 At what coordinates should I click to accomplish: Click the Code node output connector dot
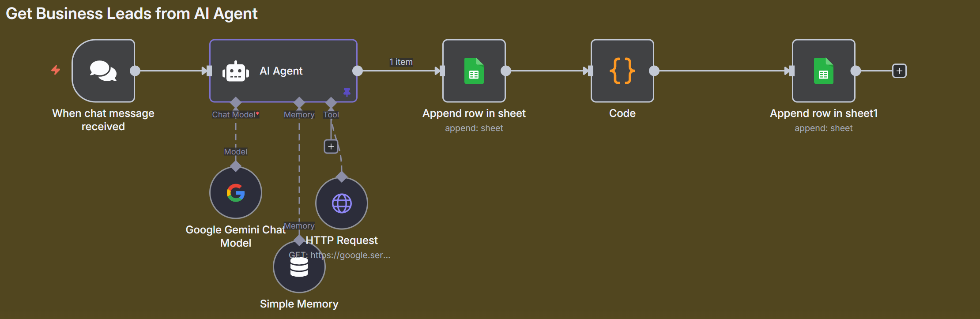tap(654, 71)
